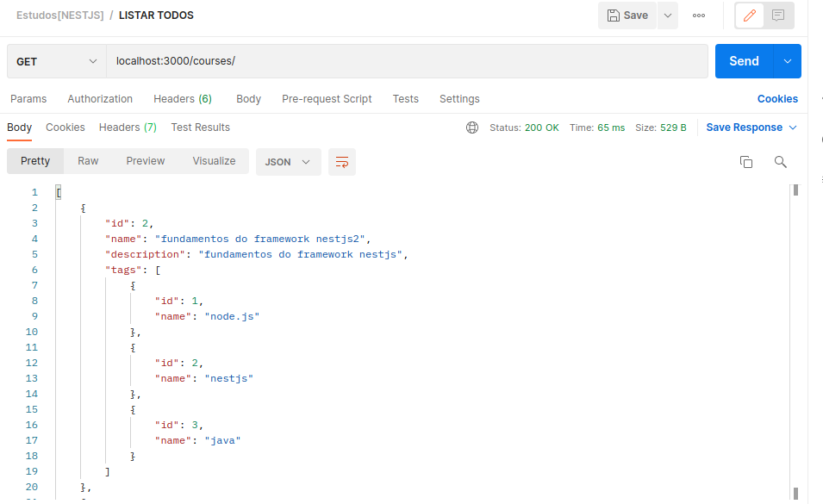Send the request to localhost
The width and height of the screenshot is (823, 504).
[743, 61]
